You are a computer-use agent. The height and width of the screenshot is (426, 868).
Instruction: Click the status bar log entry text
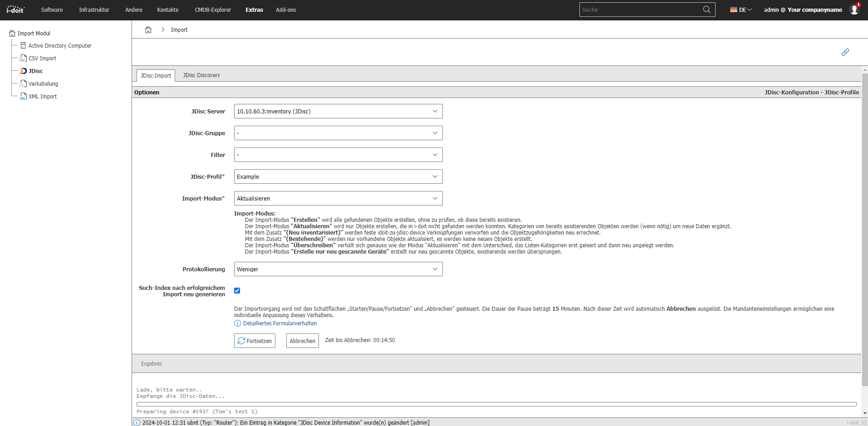click(x=286, y=422)
